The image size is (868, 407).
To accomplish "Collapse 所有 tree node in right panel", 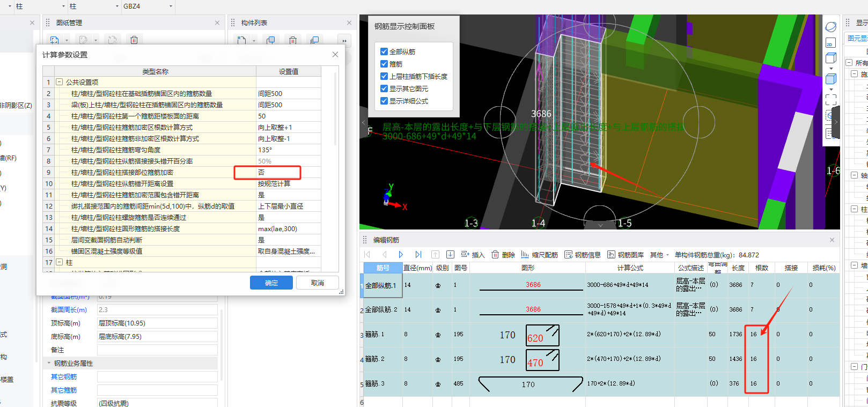I will click(x=849, y=63).
